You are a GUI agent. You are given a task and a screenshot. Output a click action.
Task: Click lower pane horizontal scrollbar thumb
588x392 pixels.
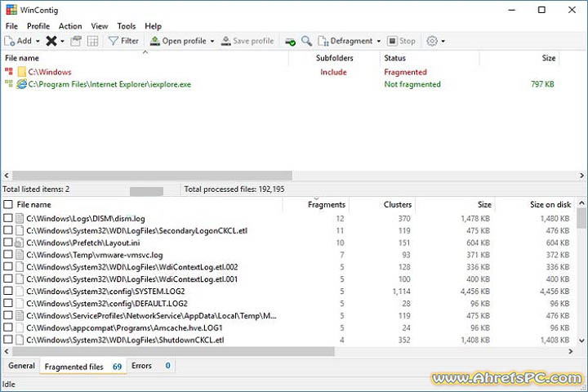coord(173,351)
